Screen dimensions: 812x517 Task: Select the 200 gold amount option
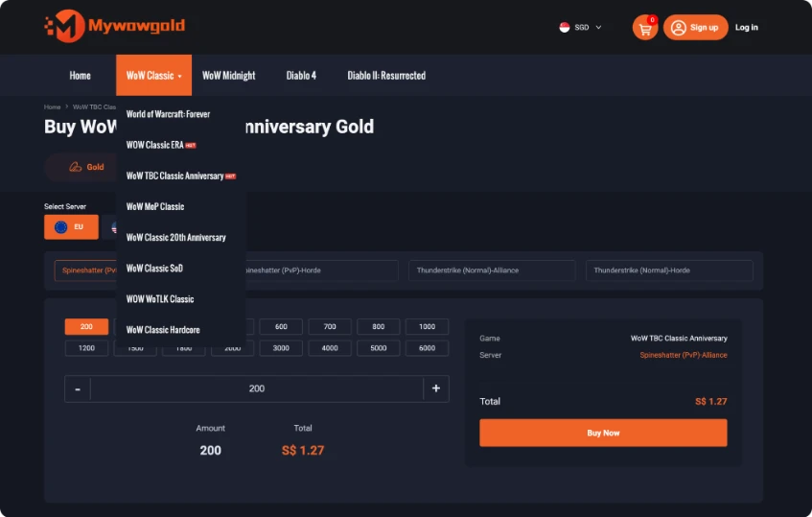[86, 326]
